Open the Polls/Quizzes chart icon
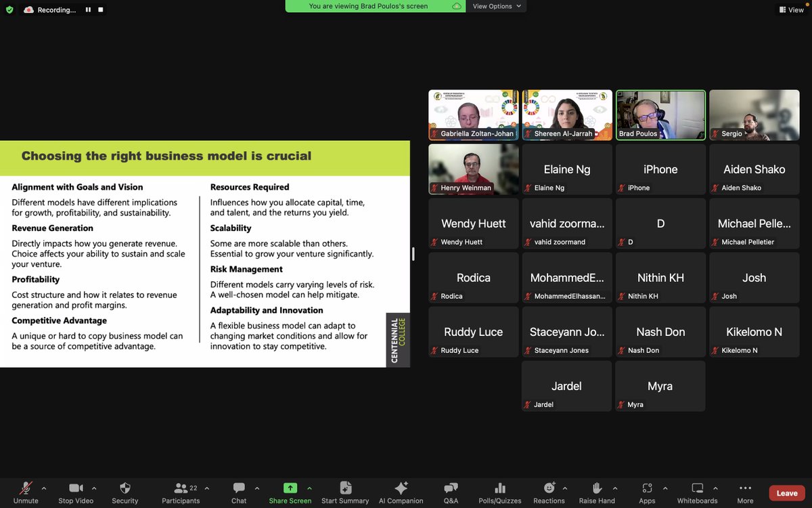 tap(500, 488)
